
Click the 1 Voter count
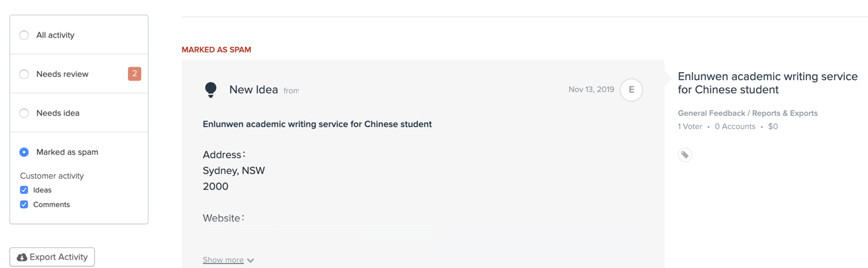[x=690, y=126]
